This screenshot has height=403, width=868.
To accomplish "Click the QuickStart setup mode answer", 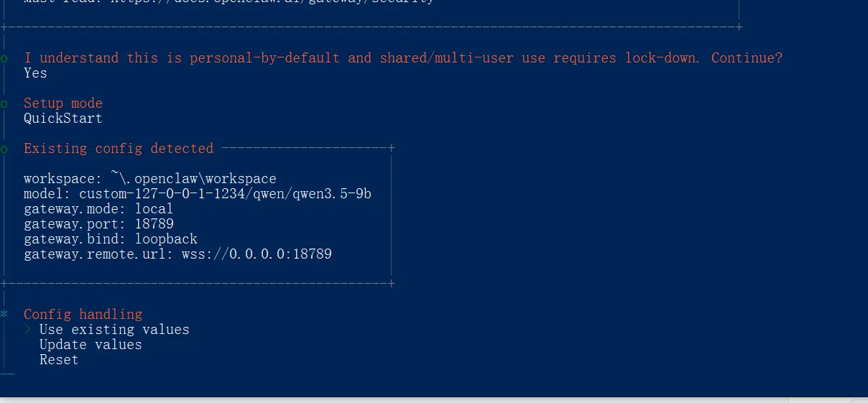I will pyautogui.click(x=63, y=119).
